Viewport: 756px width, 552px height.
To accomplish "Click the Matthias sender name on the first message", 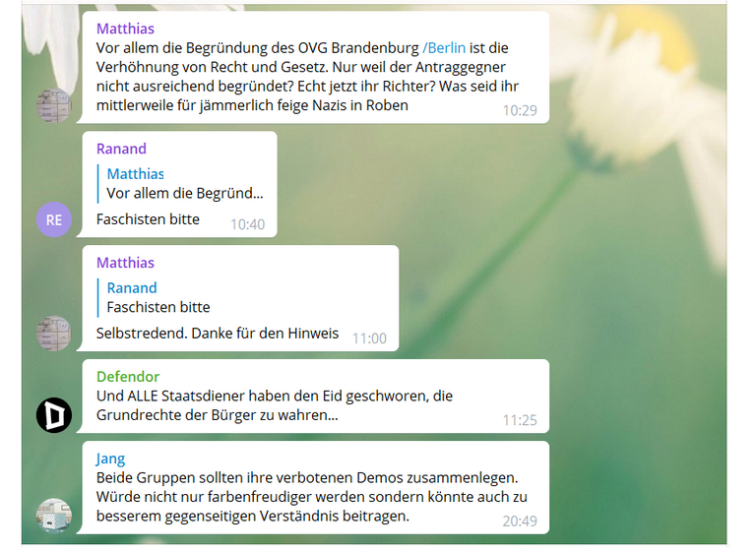I will (x=125, y=29).
